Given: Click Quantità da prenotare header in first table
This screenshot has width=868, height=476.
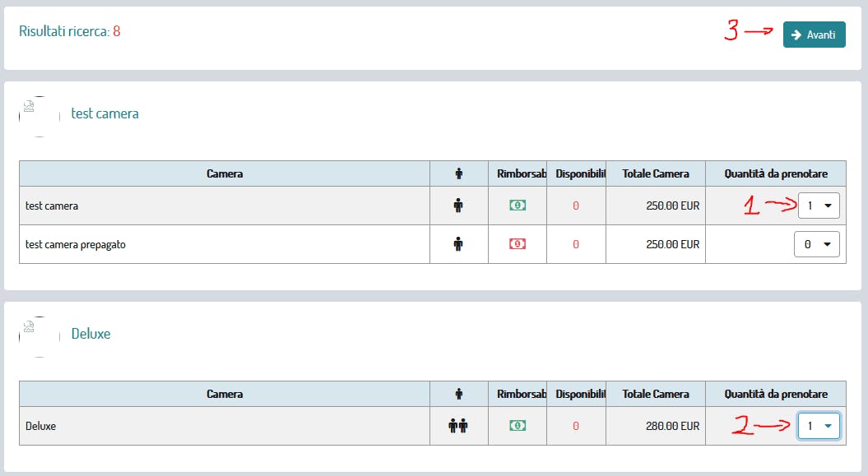Looking at the screenshot, I should (776, 173).
